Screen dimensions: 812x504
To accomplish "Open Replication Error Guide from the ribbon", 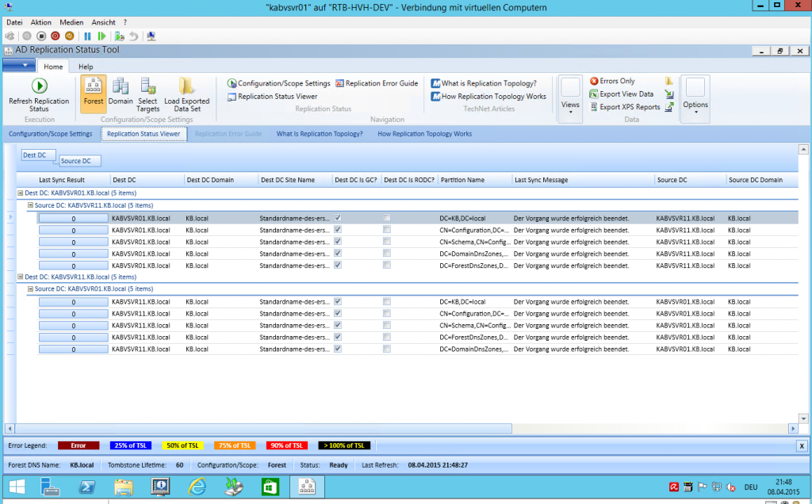I will point(377,83).
